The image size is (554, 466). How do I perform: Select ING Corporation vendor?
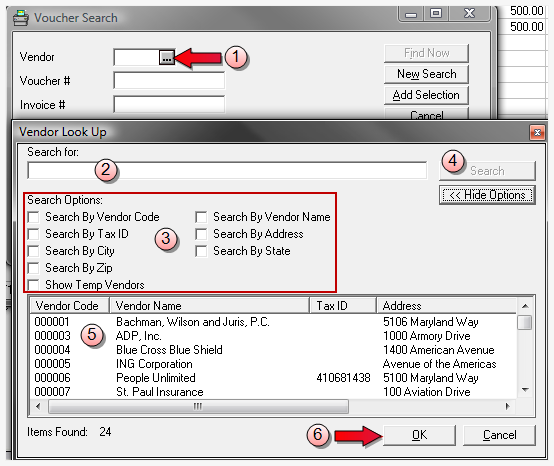pyautogui.click(x=273, y=364)
